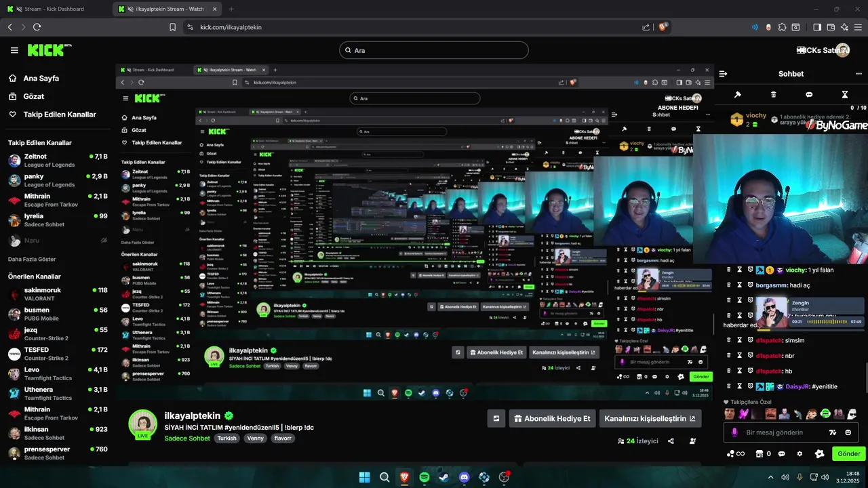The height and width of the screenshot is (488, 868).
Task: Click the chat bubble icon in bottom chat bar
Action: tap(782, 453)
